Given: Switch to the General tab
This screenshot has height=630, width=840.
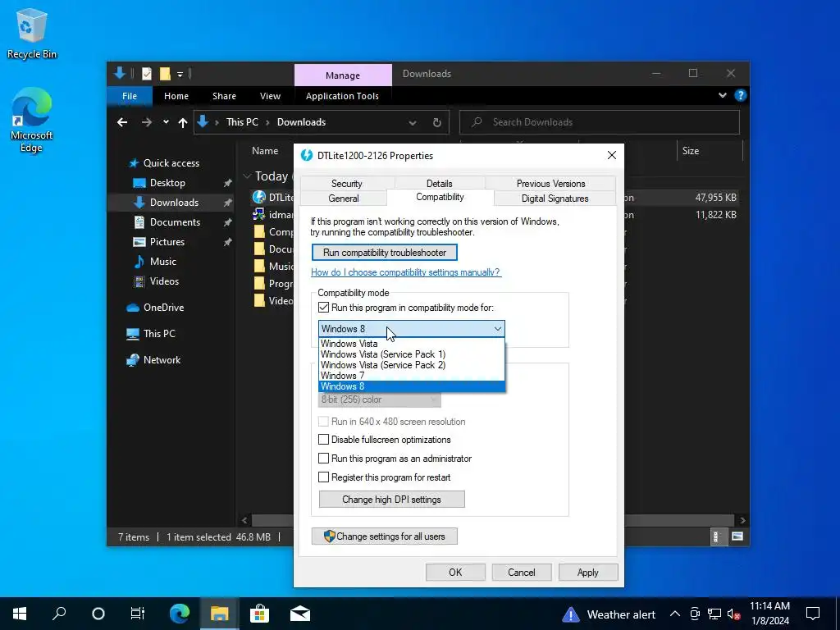Looking at the screenshot, I should pos(344,199).
